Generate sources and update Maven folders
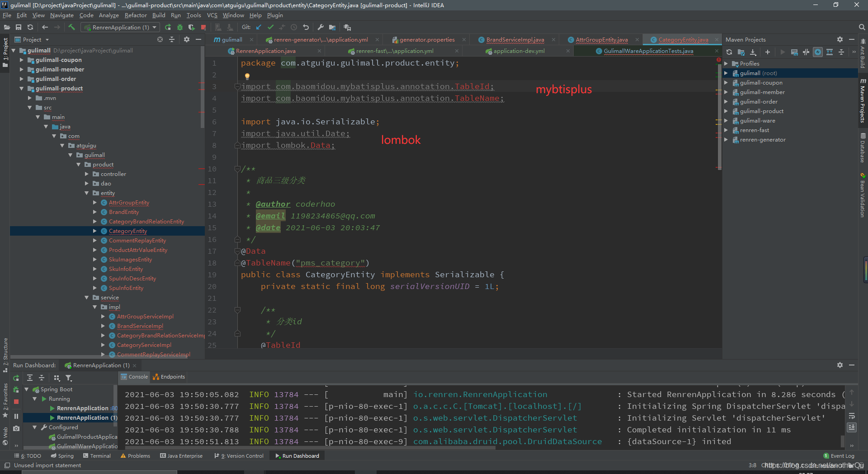868x474 pixels. pos(741,52)
